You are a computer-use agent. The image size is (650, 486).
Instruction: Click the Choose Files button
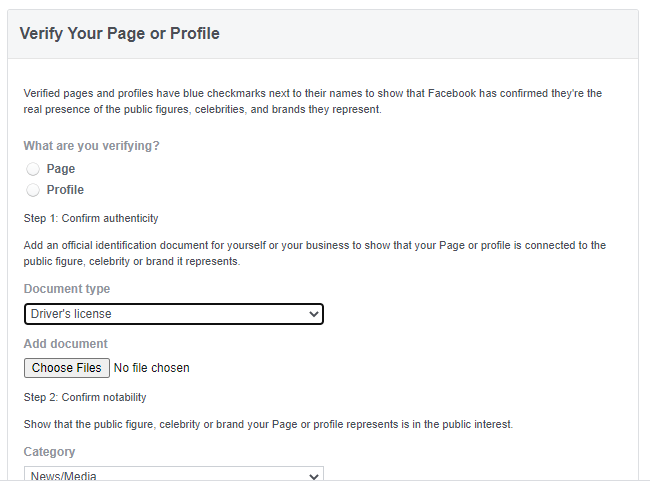pyautogui.click(x=66, y=368)
